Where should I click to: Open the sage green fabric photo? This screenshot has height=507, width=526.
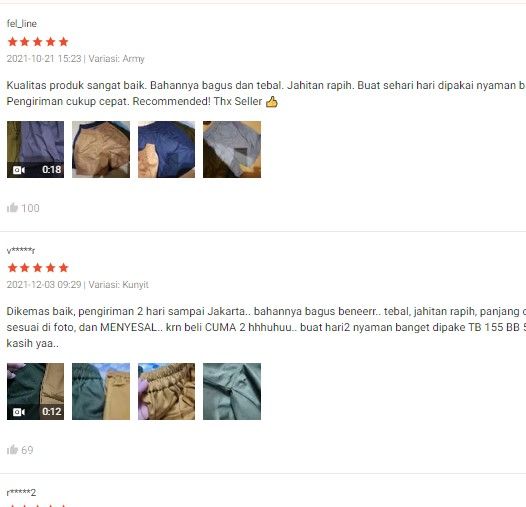[x=232, y=391]
